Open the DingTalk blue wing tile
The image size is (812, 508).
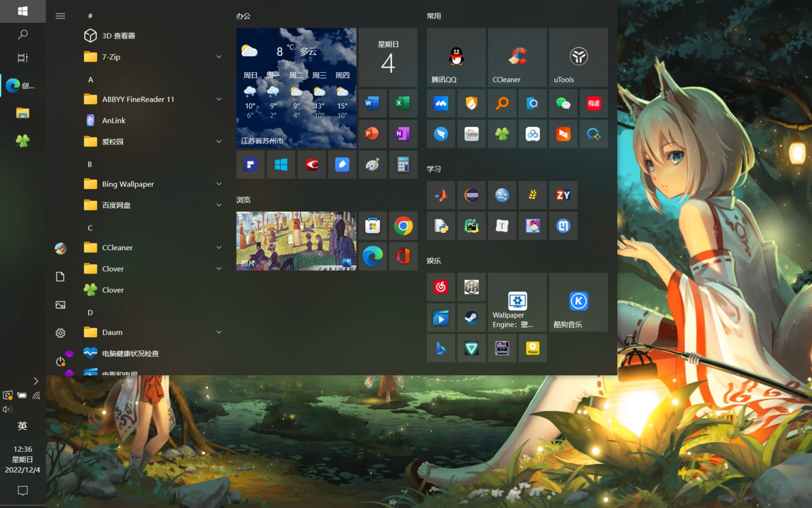click(x=441, y=134)
